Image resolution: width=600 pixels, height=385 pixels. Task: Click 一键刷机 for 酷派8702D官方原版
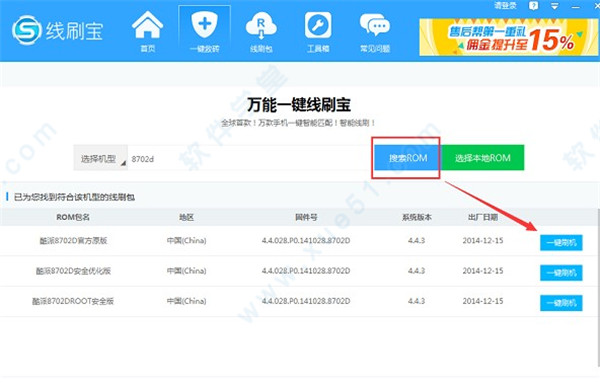point(561,243)
